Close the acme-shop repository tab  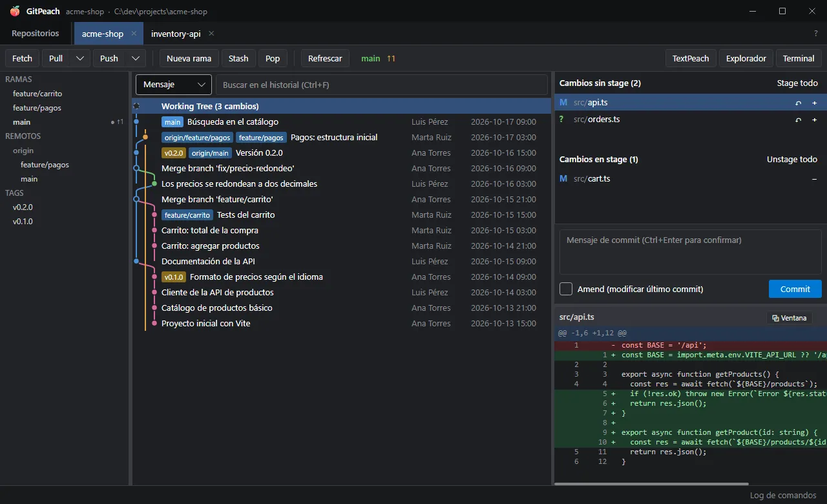134,34
